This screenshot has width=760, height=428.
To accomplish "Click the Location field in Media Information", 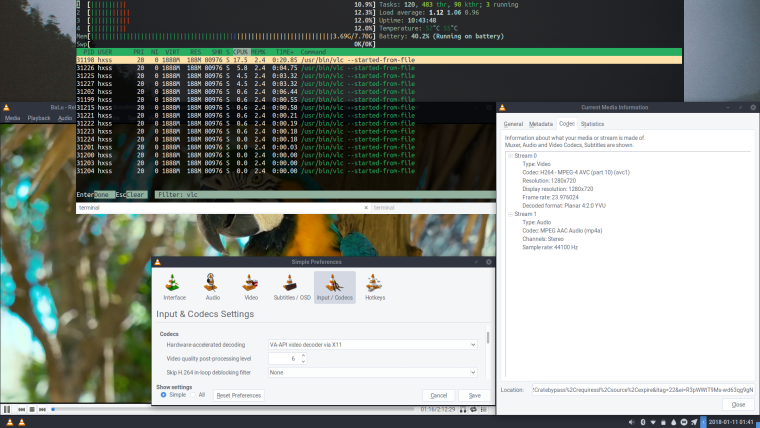I will click(x=643, y=390).
